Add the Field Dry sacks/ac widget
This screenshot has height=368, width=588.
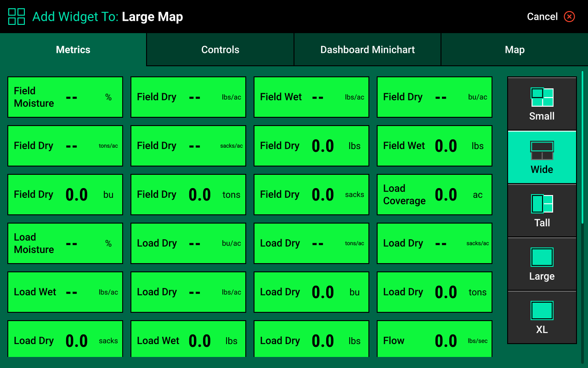click(x=188, y=146)
